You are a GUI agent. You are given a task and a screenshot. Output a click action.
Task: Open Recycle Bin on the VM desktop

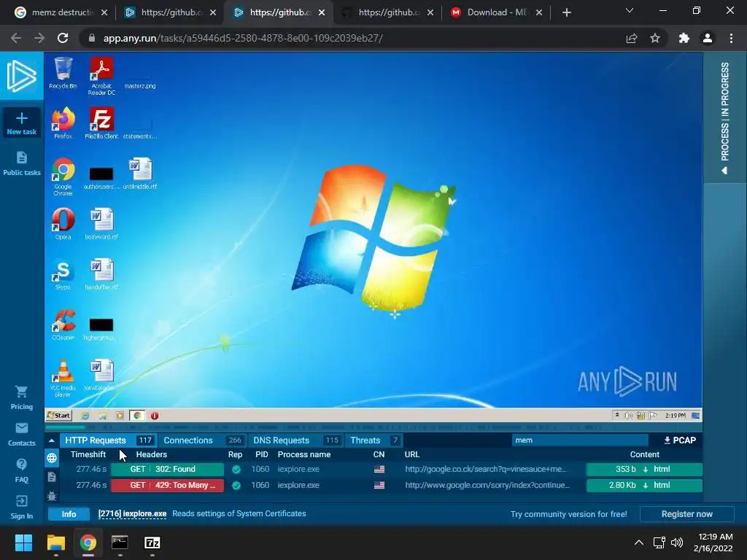pyautogui.click(x=63, y=74)
